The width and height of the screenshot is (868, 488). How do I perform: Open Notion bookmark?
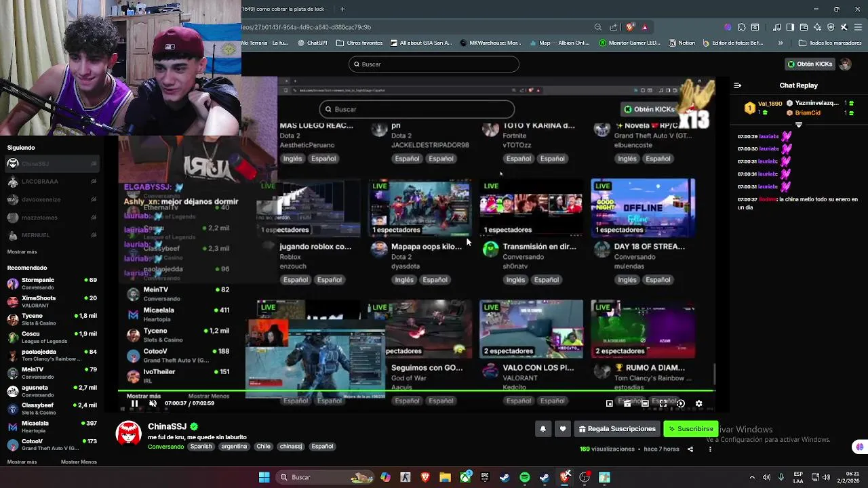coord(682,43)
